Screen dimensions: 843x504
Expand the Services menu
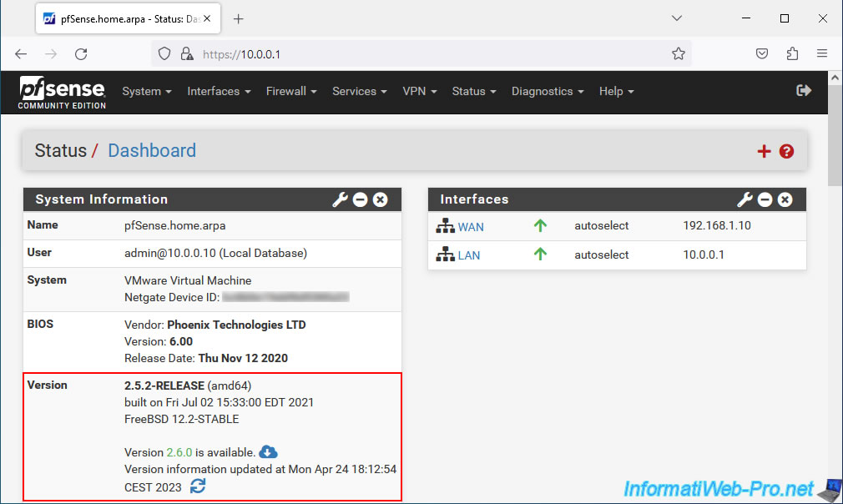(x=360, y=92)
